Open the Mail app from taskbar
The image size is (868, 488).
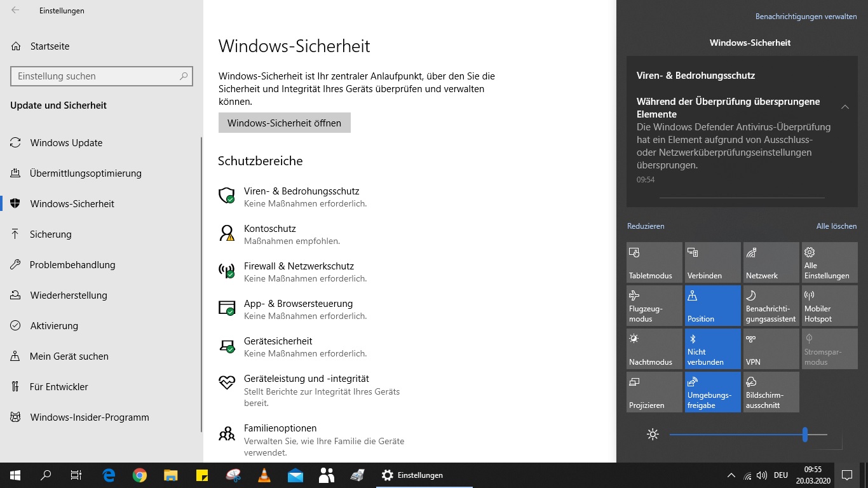[x=295, y=475]
